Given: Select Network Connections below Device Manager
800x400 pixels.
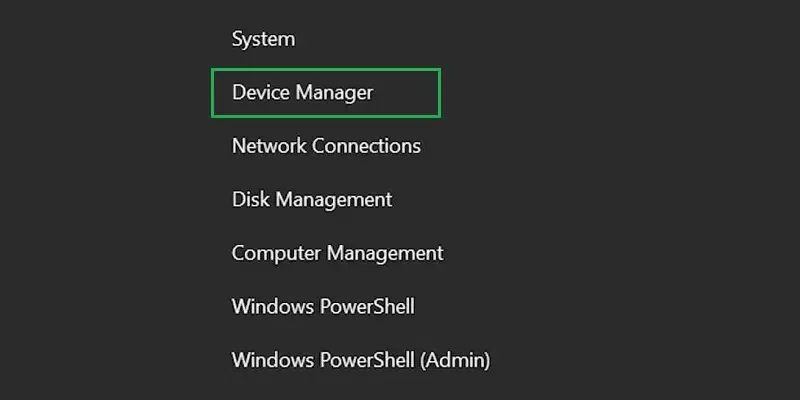Looking at the screenshot, I should point(326,146).
